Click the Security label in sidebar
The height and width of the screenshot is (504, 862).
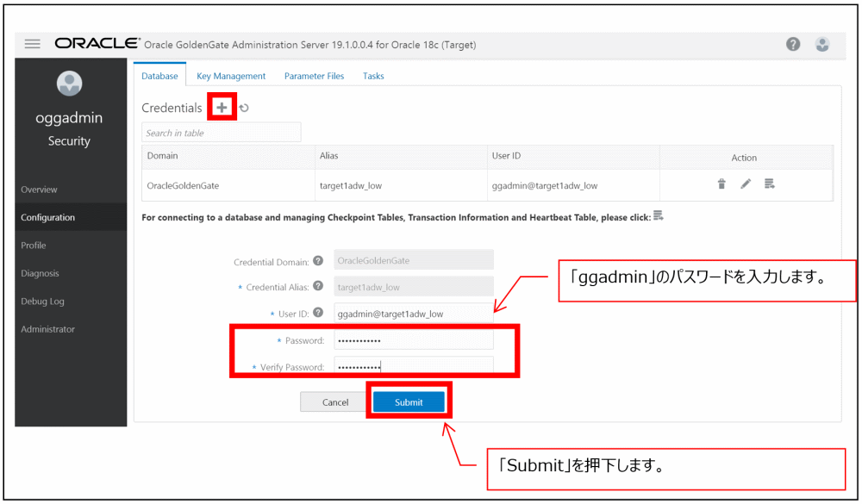pyautogui.click(x=69, y=141)
